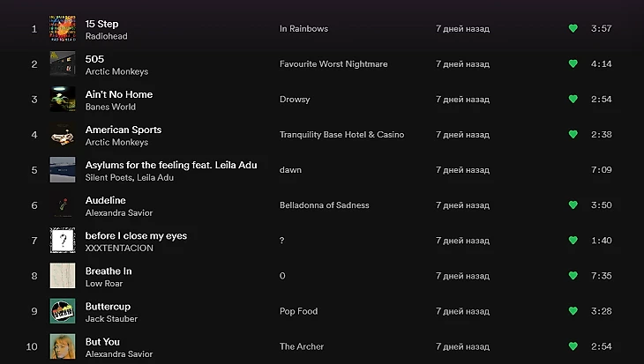Remove Ain't No Home from liked songs
This screenshot has width=644, height=364.
tap(573, 99)
